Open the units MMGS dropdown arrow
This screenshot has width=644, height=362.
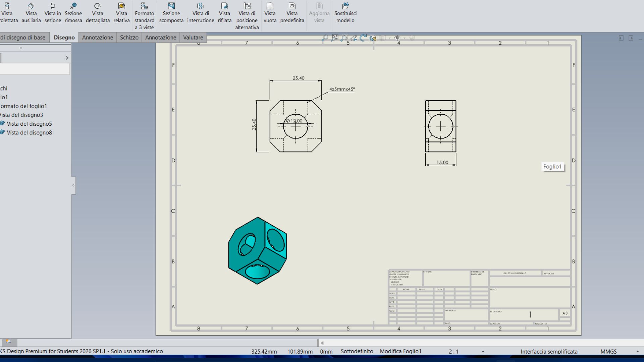(637, 351)
